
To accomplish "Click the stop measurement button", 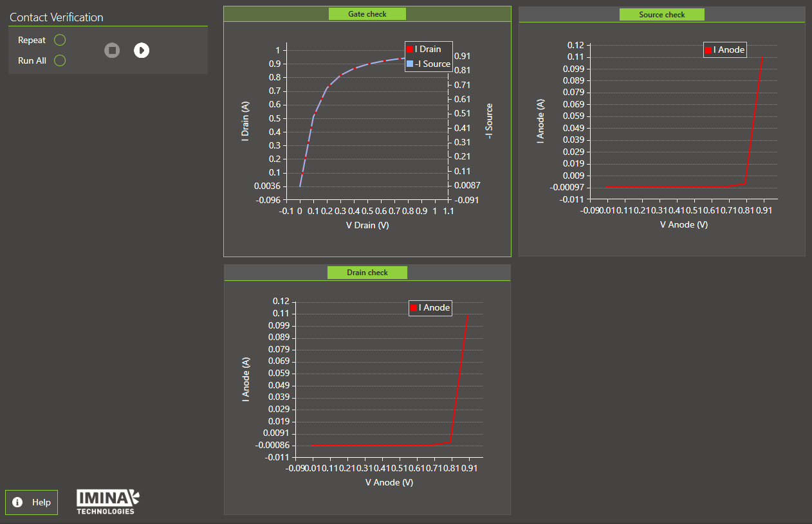I will click(x=112, y=50).
